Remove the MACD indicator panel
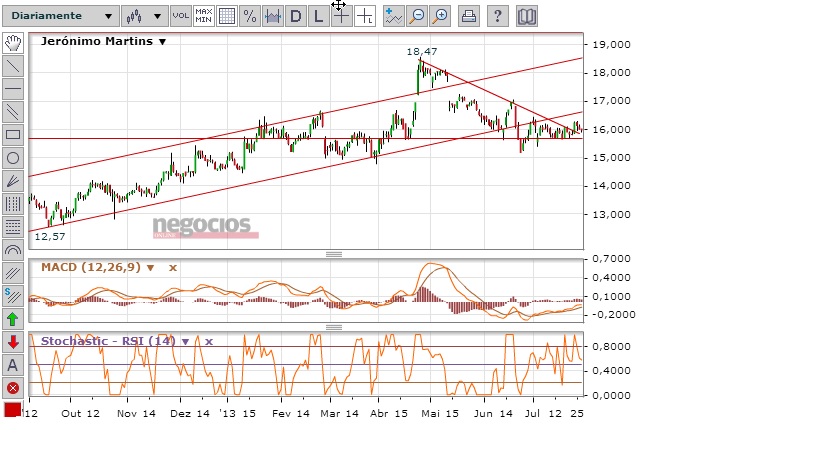 173,268
